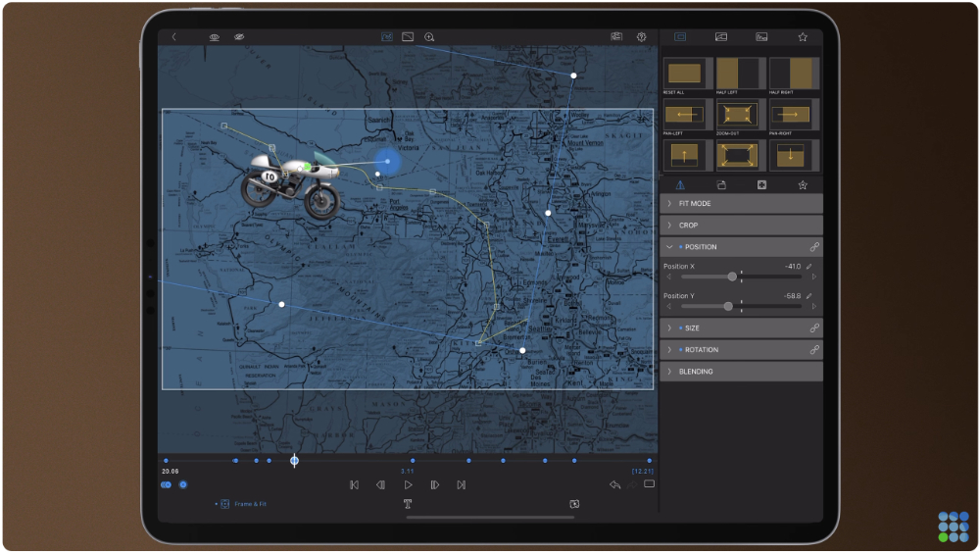Switch to the Frame & Fit presets tab
Image resolution: width=980 pixels, height=555 pixels.
pos(680,37)
